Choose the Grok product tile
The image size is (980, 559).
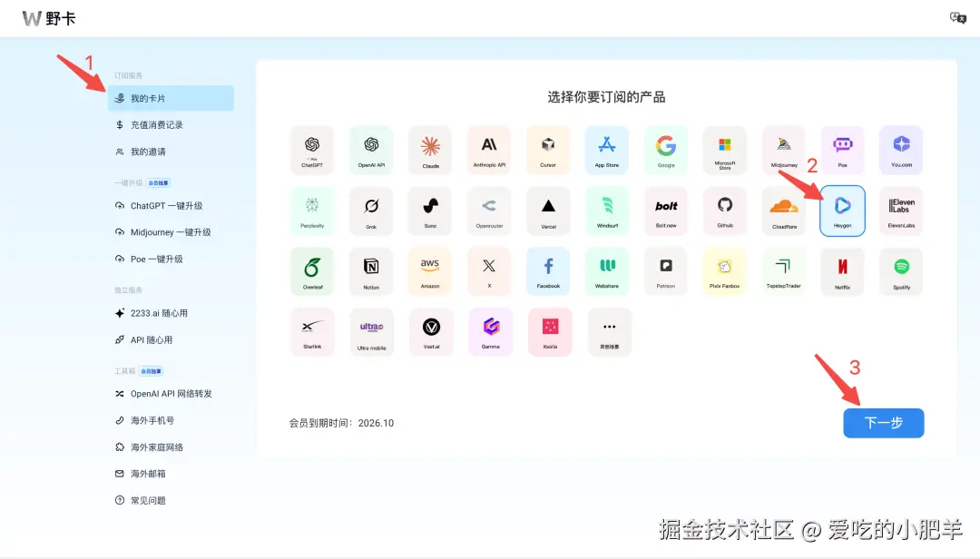click(371, 210)
